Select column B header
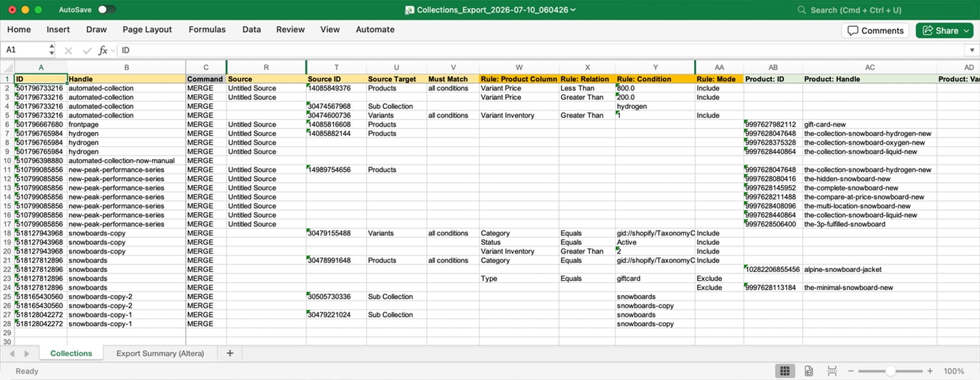 tap(127, 67)
